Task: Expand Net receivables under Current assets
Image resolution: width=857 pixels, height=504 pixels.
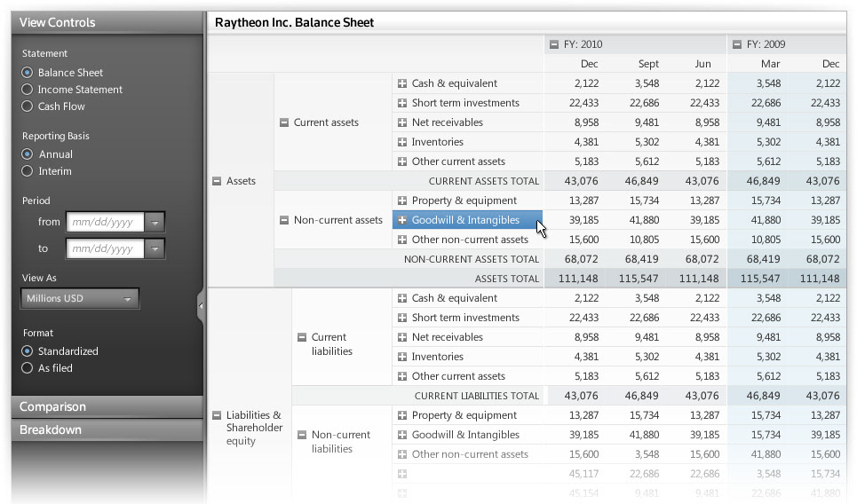Action: [x=402, y=122]
